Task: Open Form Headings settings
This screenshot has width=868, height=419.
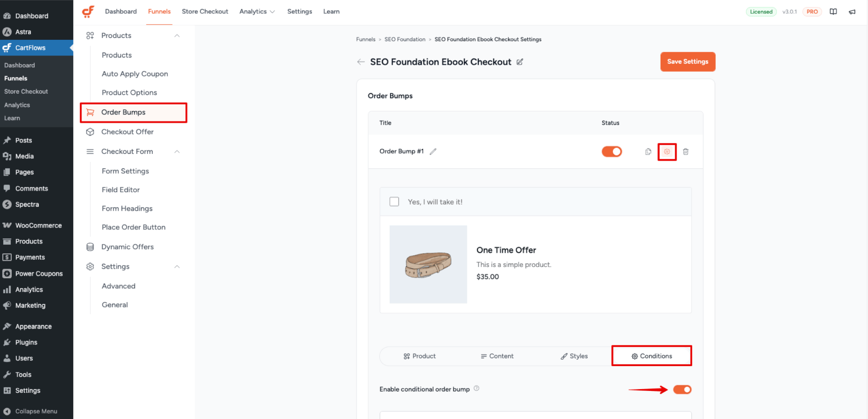Action: point(127,209)
